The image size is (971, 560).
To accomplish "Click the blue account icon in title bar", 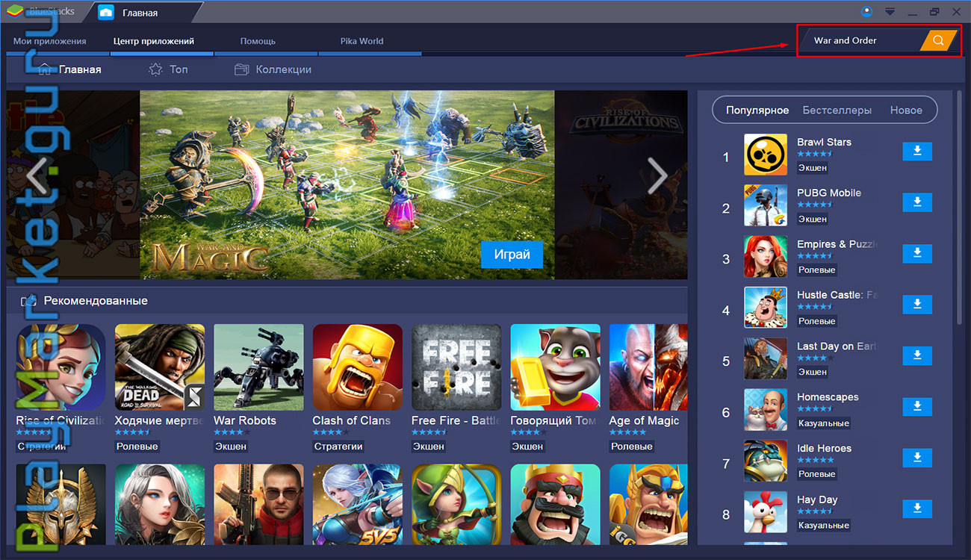I will tap(866, 11).
